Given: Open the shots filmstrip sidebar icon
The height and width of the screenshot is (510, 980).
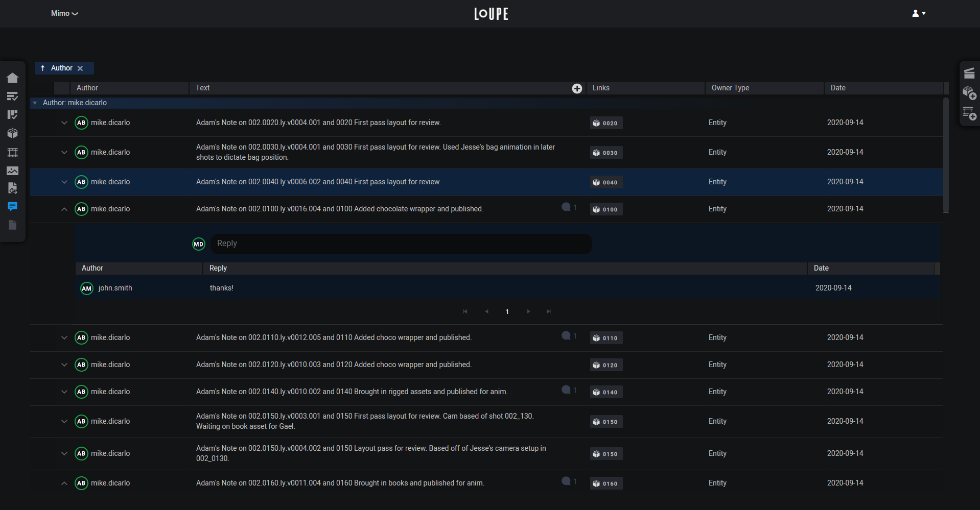Looking at the screenshot, I should point(12,152).
